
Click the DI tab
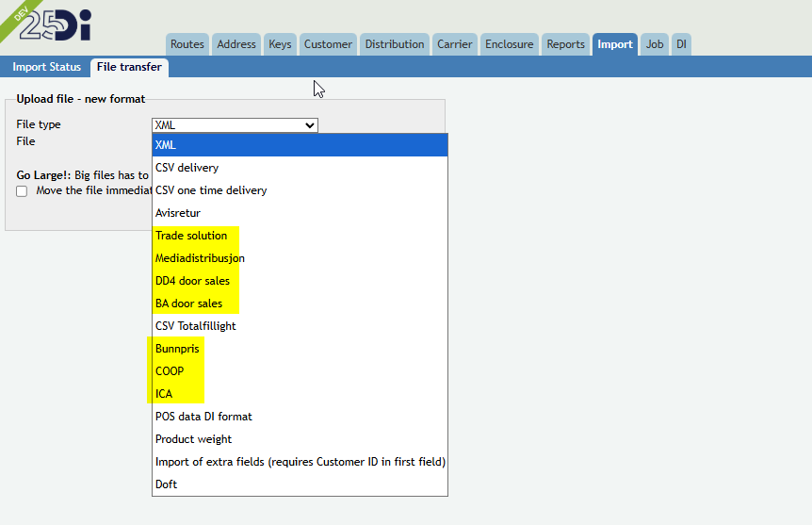681,44
